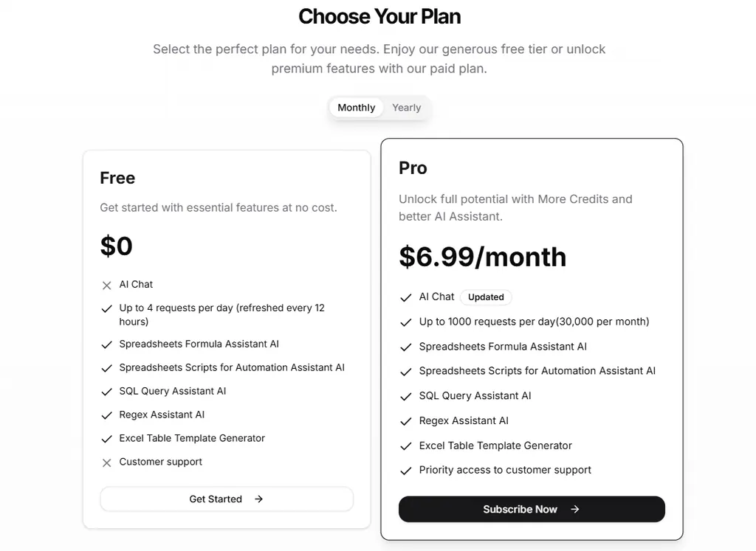Click checkmark beside Pro Regex Assistant AI
Viewport: 756px width, 551px height.
pyautogui.click(x=405, y=421)
